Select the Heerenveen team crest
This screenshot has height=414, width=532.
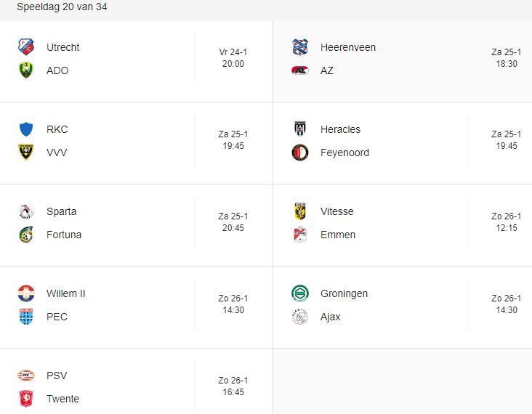click(x=300, y=46)
